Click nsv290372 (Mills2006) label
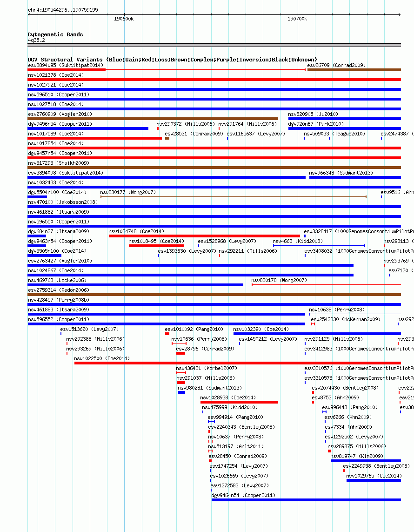Viewport: 414px width, 532px height. coord(186,124)
